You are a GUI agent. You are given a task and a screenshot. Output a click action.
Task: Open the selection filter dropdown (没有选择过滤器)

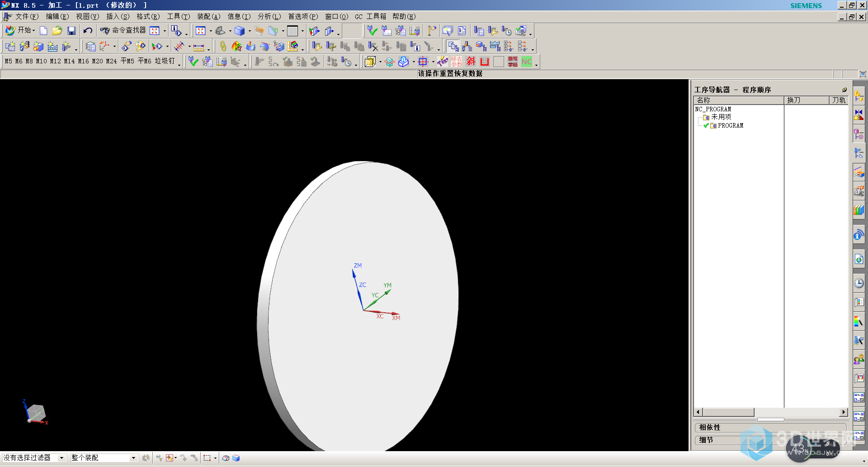pyautogui.click(x=34, y=458)
